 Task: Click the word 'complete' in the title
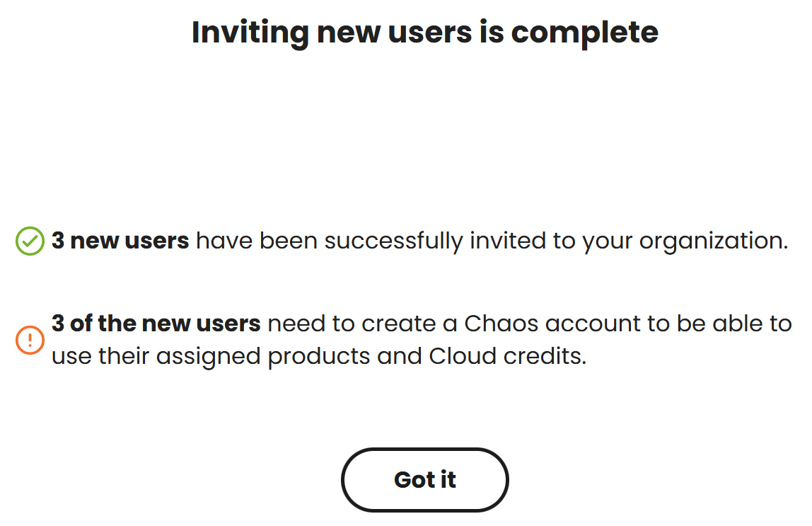click(x=585, y=33)
